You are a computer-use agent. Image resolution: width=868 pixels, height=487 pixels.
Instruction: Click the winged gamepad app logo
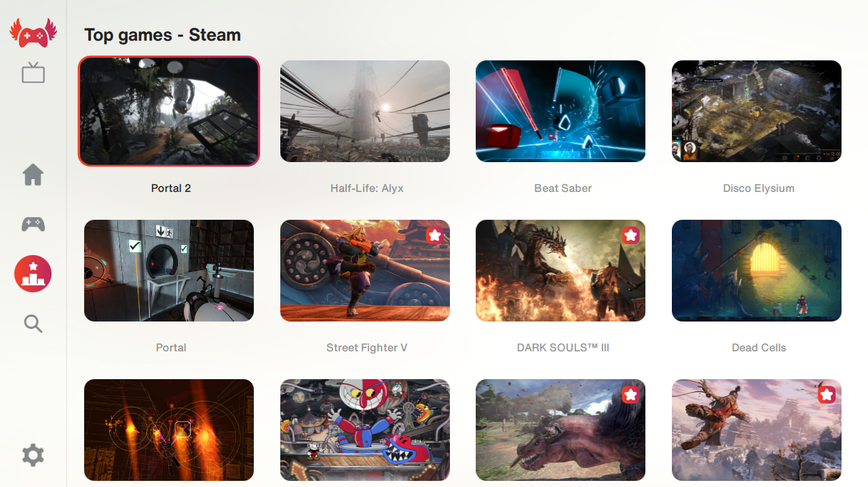click(x=33, y=33)
